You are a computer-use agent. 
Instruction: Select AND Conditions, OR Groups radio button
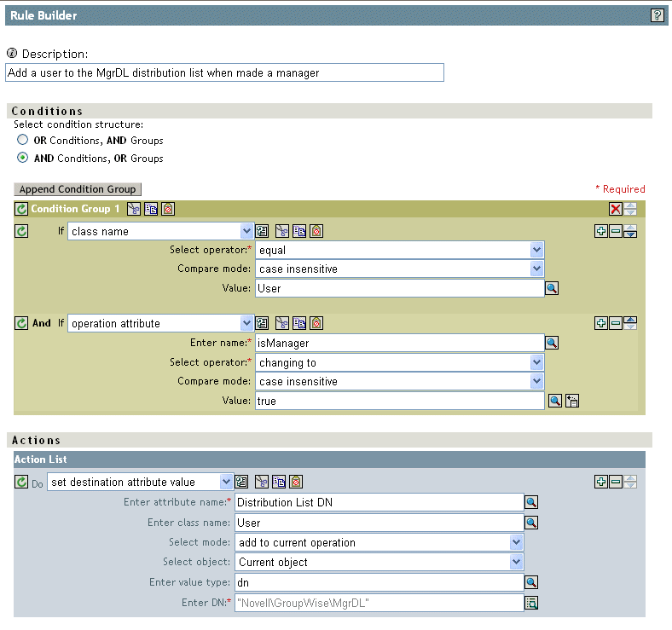(23, 158)
